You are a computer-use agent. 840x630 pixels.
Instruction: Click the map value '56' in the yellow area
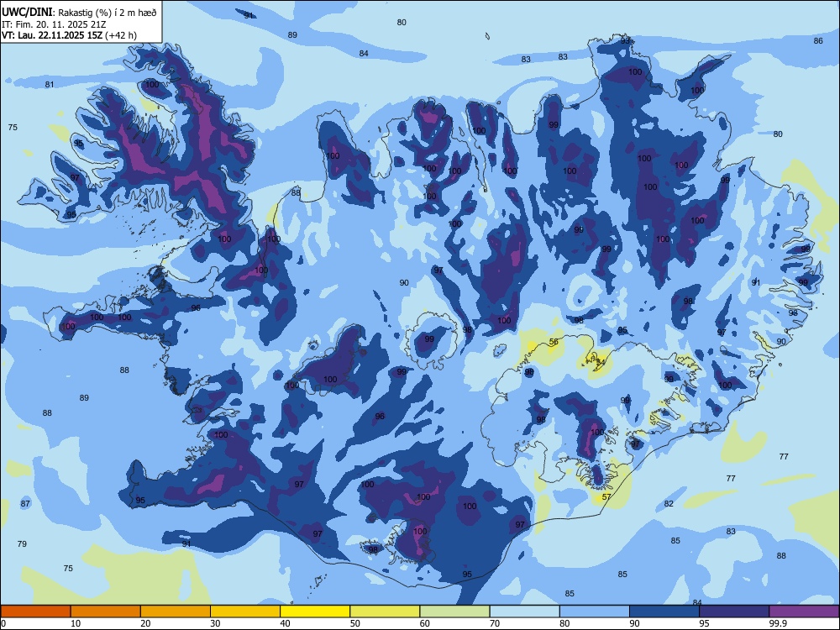click(x=554, y=341)
